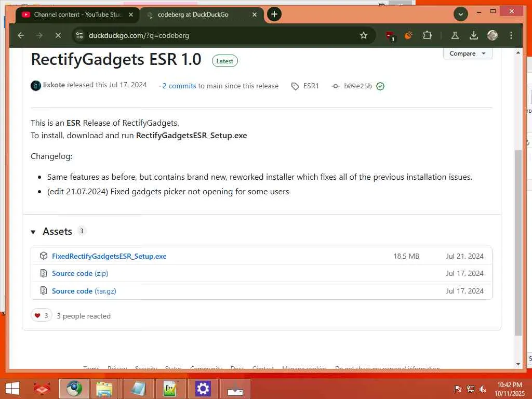Open lixkote's avatar

[x=36, y=86]
